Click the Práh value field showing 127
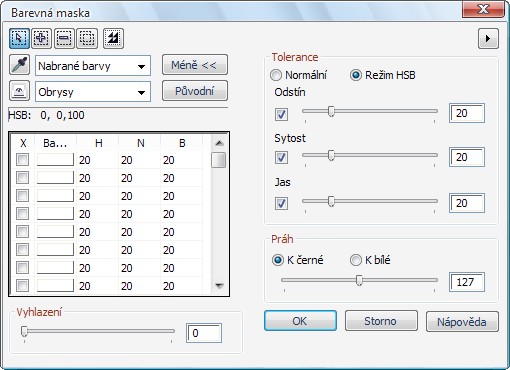510x370 pixels. pyautogui.click(x=467, y=282)
